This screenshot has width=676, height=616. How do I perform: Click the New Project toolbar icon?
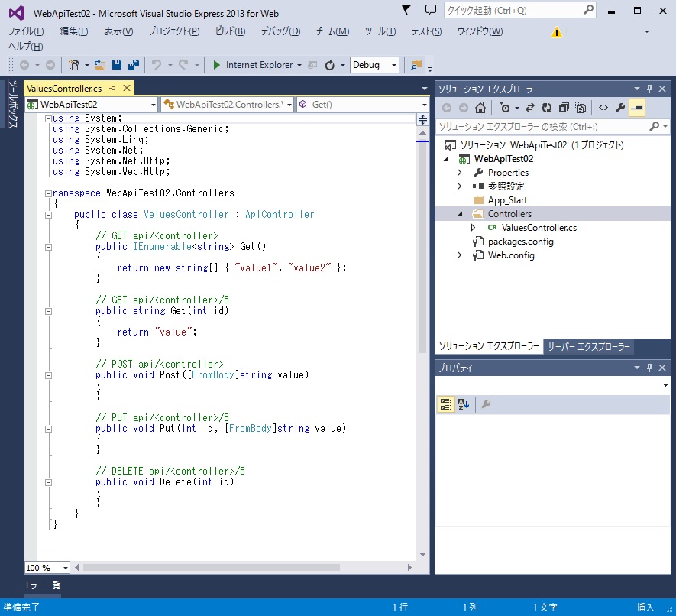74,65
